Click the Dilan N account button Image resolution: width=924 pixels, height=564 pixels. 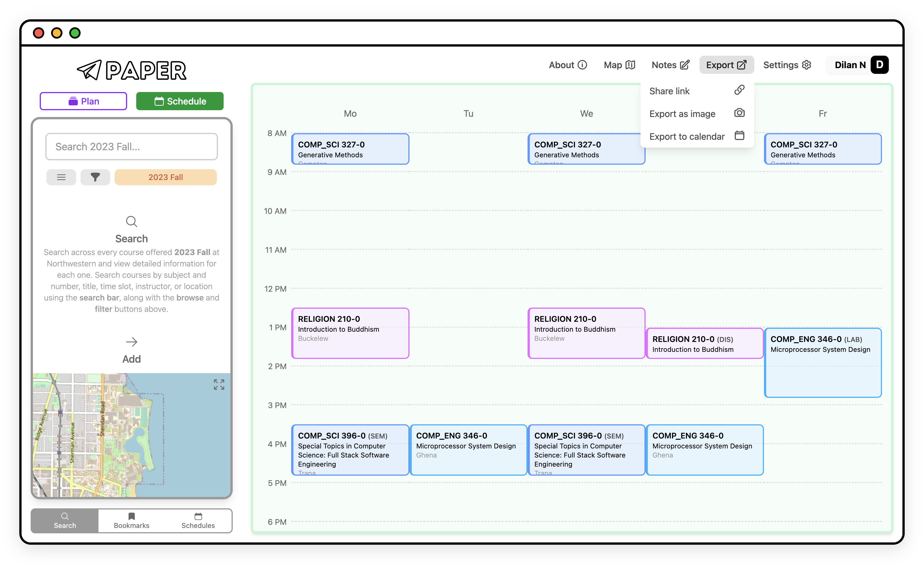(x=857, y=65)
